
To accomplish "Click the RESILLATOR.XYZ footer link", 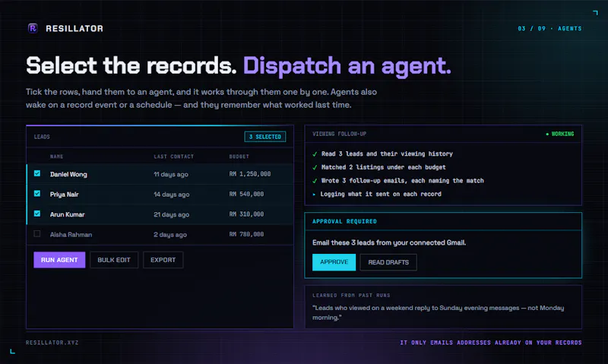I will (x=52, y=343).
